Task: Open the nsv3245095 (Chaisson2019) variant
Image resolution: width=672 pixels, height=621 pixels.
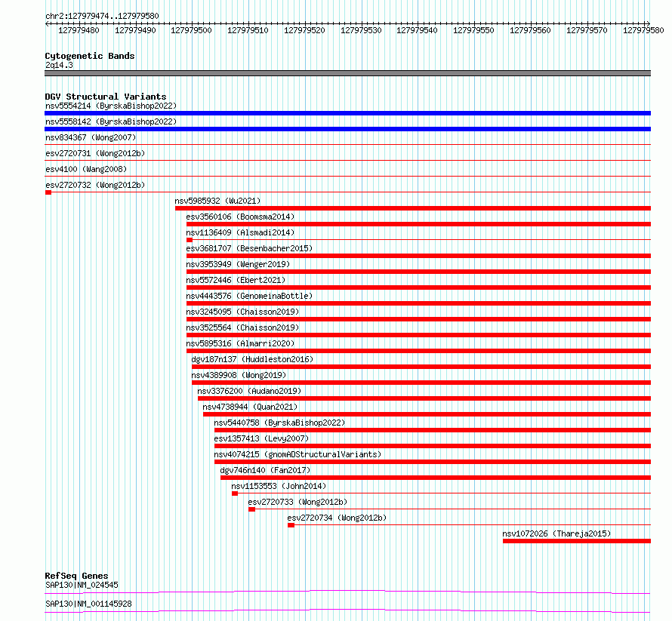Action: pyautogui.click(x=242, y=312)
